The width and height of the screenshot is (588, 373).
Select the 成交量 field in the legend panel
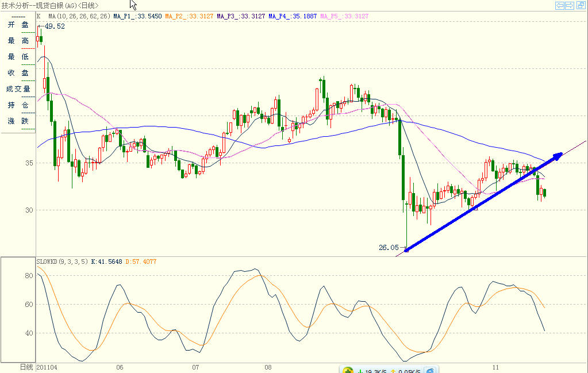18,89
